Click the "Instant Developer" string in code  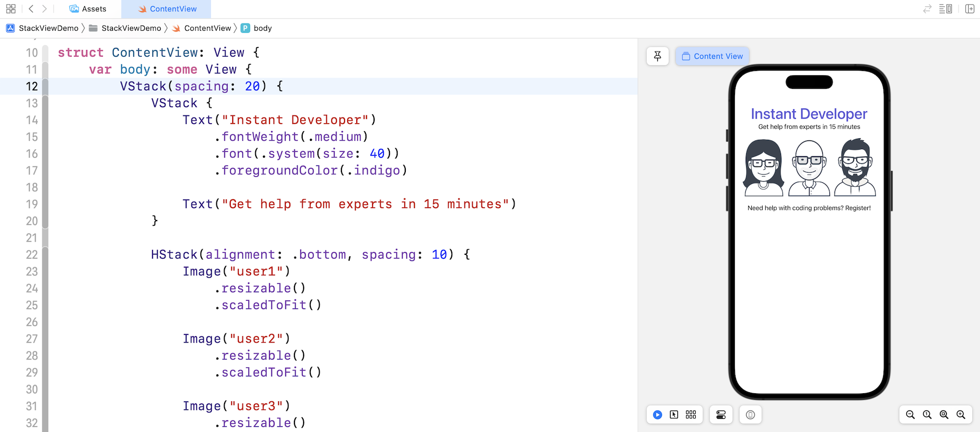pyautogui.click(x=295, y=120)
